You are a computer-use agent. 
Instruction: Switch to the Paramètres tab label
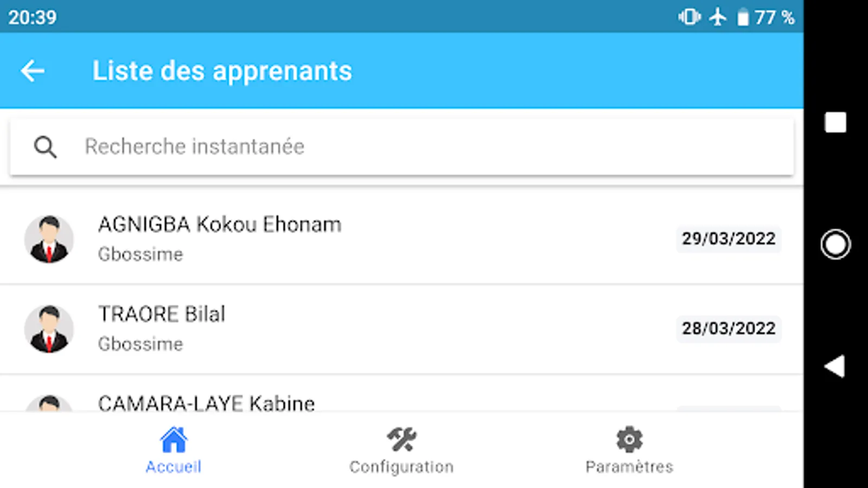[629, 467]
